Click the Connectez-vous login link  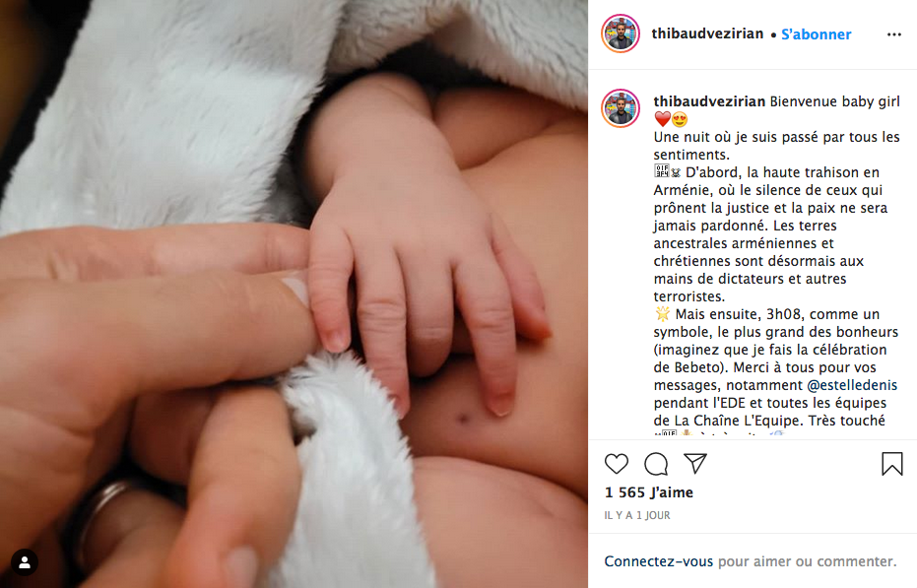(659, 561)
